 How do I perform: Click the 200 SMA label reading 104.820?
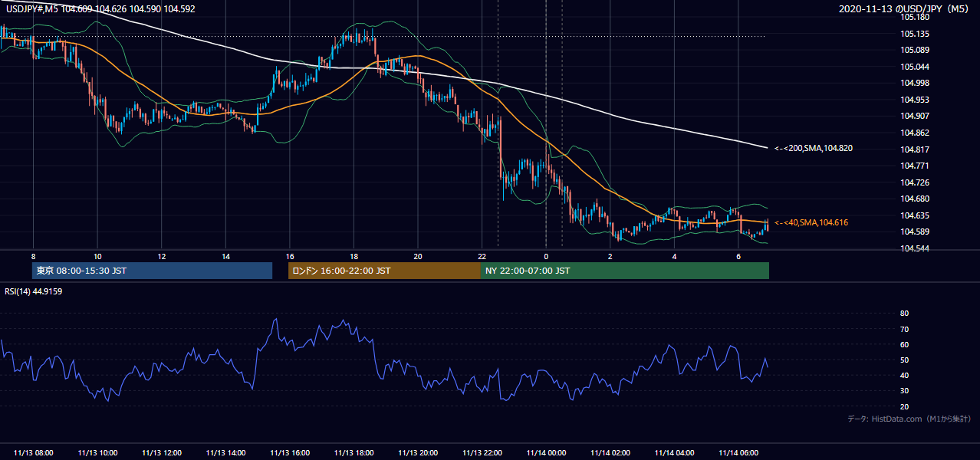tap(814, 148)
